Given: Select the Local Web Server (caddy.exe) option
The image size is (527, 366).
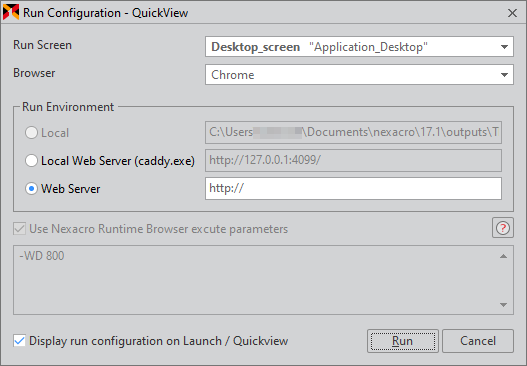Looking at the screenshot, I should click(x=31, y=161).
